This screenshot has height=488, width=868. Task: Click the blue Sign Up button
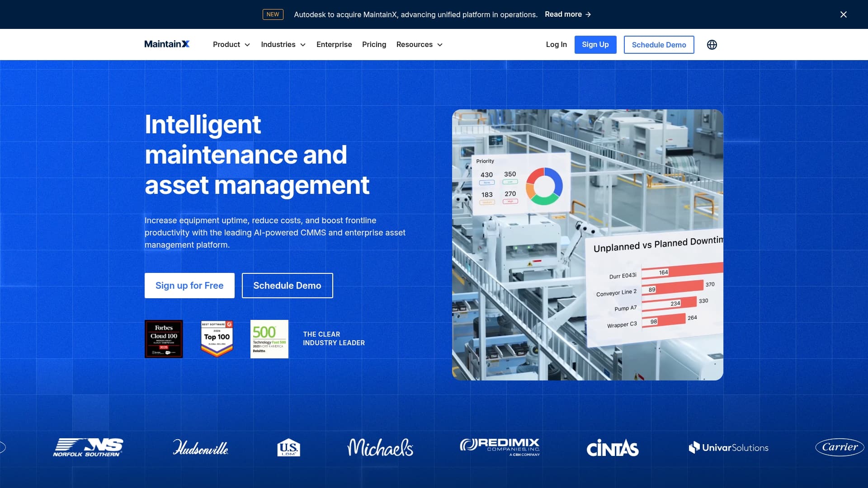click(595, 45)
